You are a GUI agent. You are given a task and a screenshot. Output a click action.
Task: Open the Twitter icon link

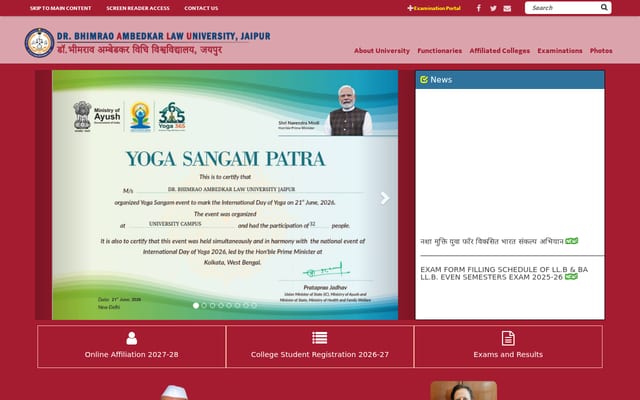[493, 8]
